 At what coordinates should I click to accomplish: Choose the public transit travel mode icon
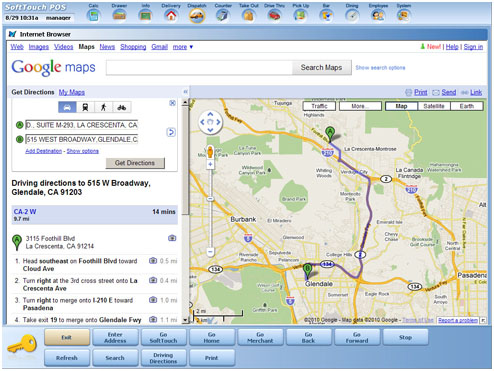pos(85,107)
